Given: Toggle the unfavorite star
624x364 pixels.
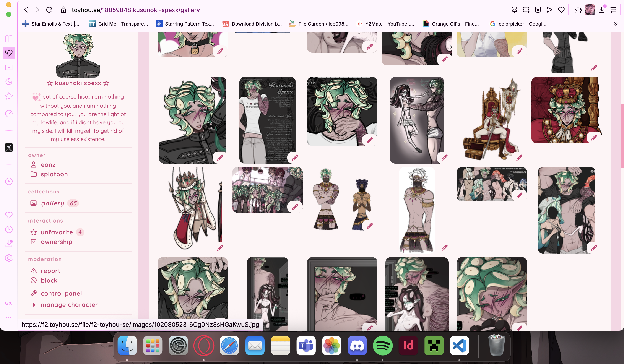Looking at the screenshot, I should coord(57,232).
